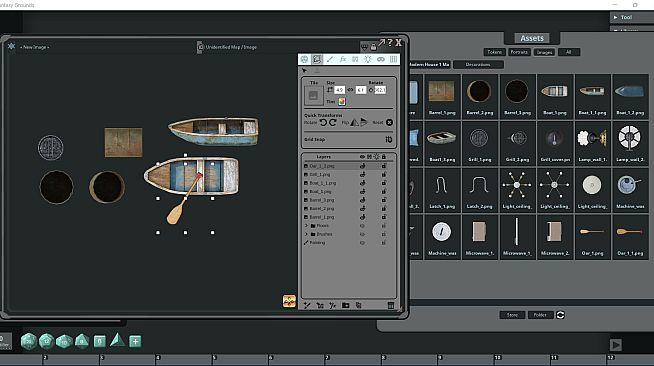
Task: Pick the Tint color swatch
Action: pyautogui.click(x=342, y=101)
